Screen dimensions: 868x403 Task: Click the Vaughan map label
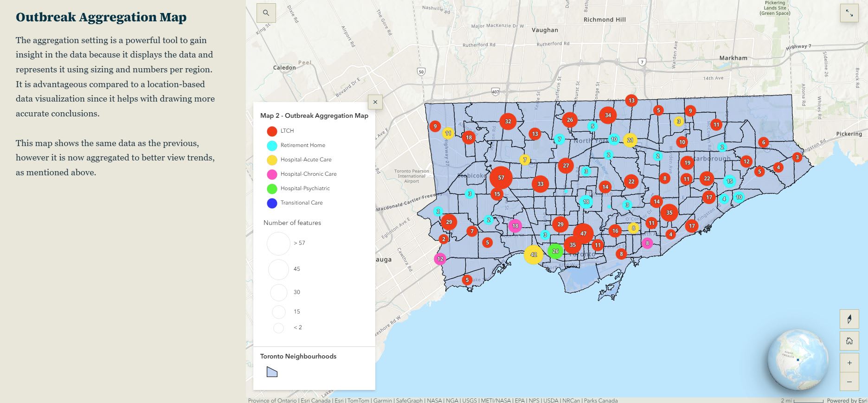(x=545, y=30)
